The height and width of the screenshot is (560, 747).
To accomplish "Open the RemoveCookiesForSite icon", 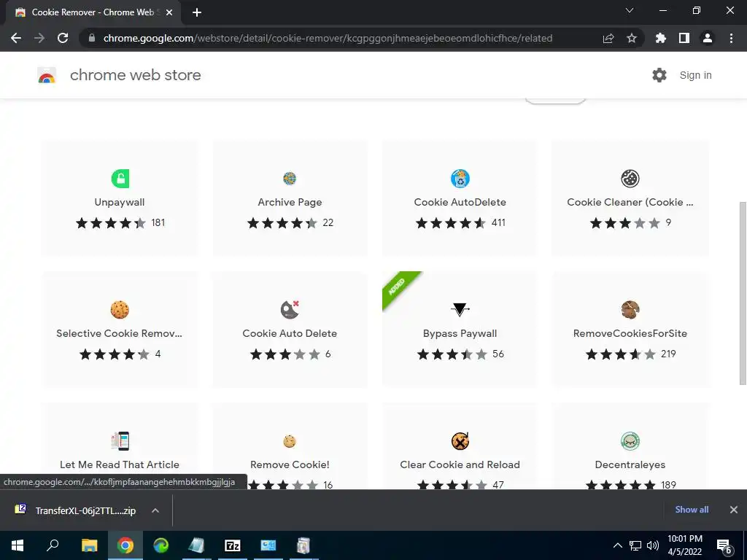I will 630,309.
